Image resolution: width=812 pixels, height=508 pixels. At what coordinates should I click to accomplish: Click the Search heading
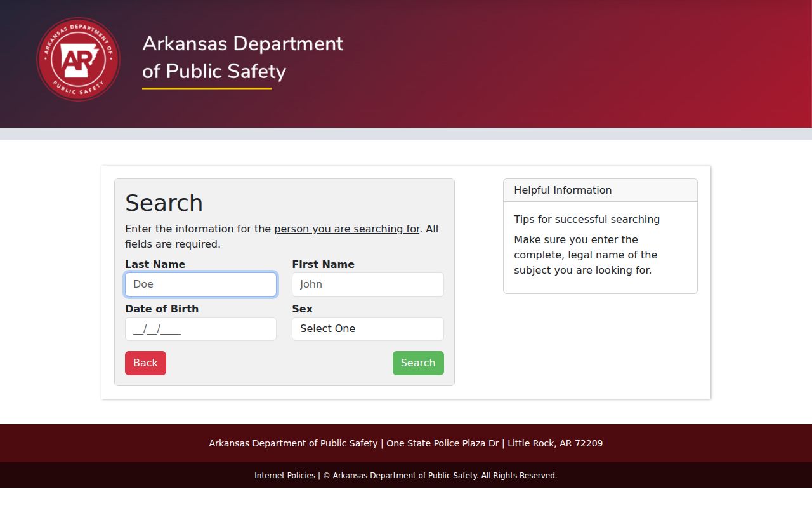tap(164, 203)
